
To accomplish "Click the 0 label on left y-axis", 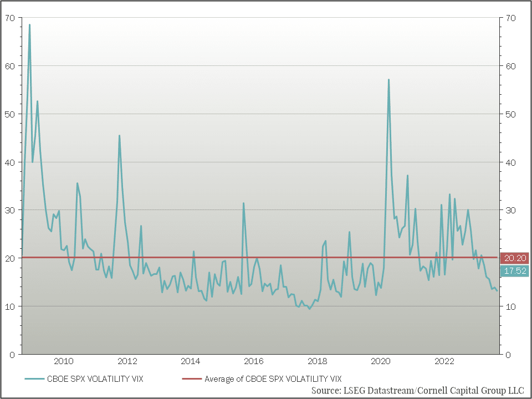I will coord(12,355).
